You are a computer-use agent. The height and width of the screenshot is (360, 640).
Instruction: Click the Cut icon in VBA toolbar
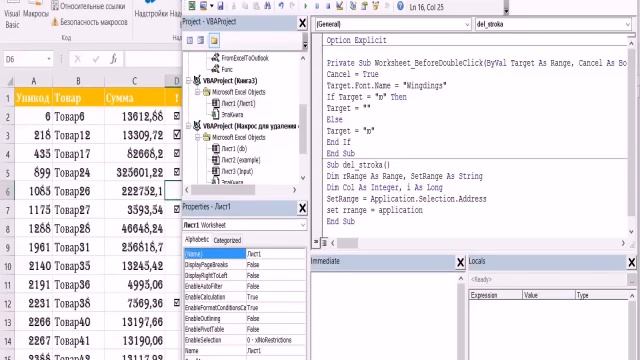[234, 6]
